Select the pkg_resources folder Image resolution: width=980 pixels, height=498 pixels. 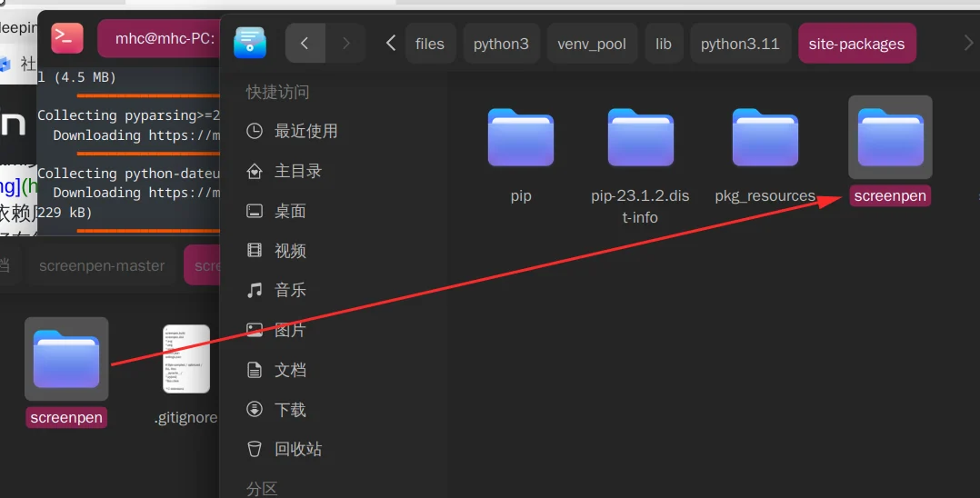coord(765,153)
